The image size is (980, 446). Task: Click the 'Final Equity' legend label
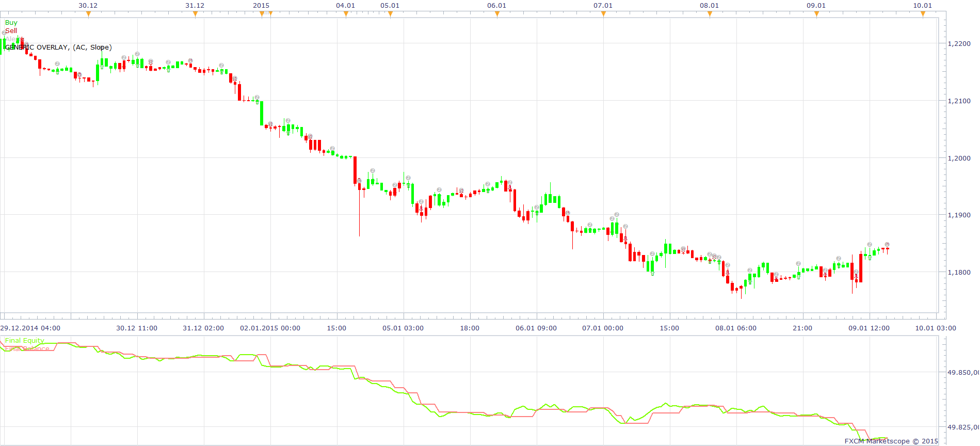click(25, 341)
